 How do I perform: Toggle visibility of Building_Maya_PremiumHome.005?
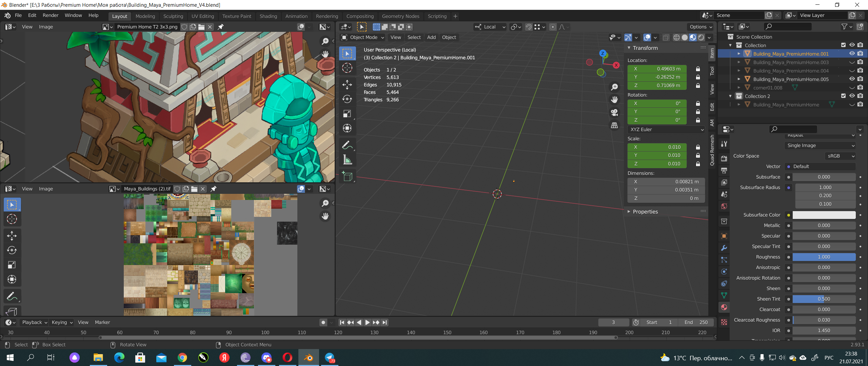[x=852, y=79]
